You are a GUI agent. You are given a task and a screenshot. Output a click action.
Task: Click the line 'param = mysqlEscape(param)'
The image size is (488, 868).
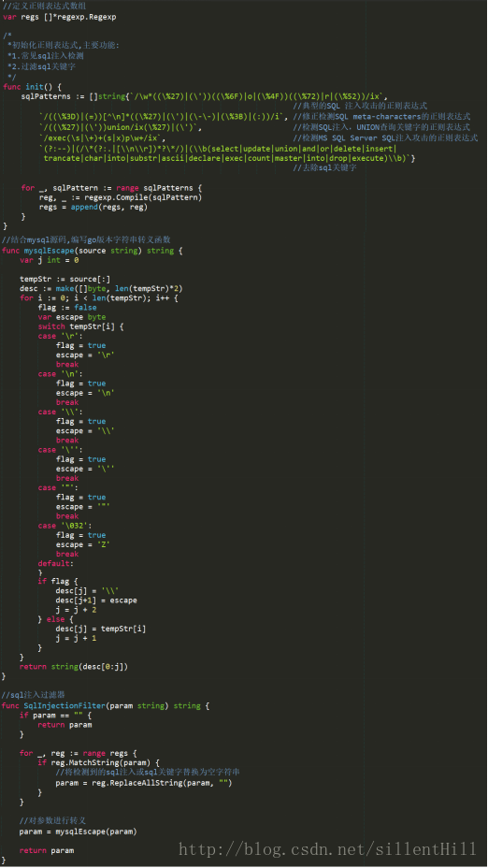click(x=79, y=832)
